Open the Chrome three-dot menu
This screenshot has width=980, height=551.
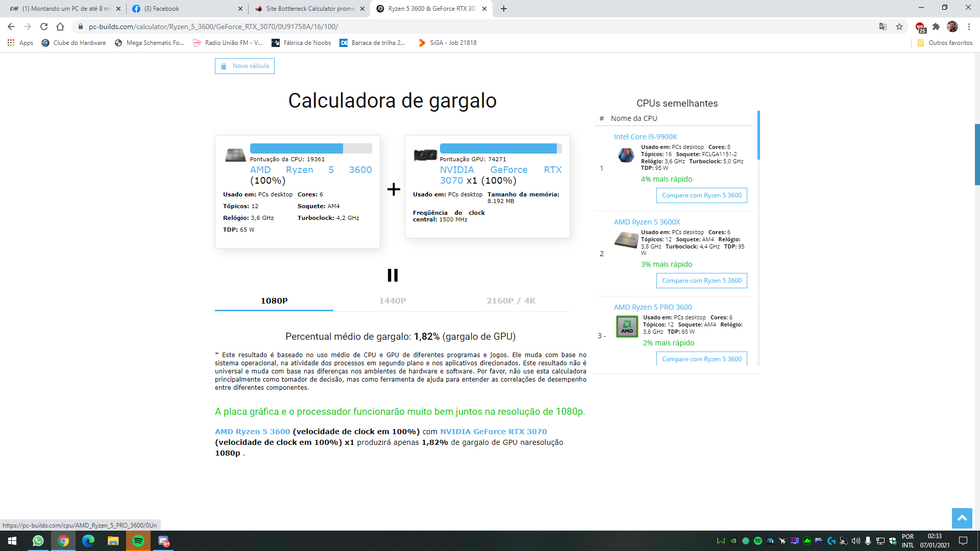click(x=969, y=27)
